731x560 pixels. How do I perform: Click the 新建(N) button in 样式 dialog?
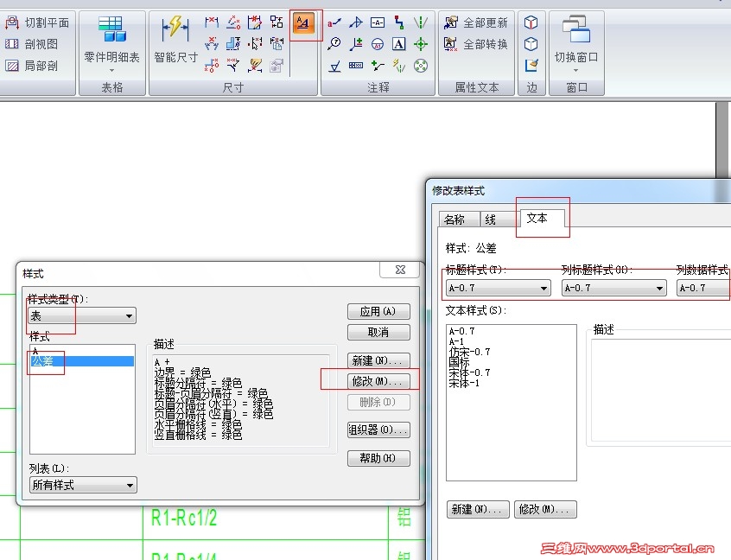pos(378,360)
